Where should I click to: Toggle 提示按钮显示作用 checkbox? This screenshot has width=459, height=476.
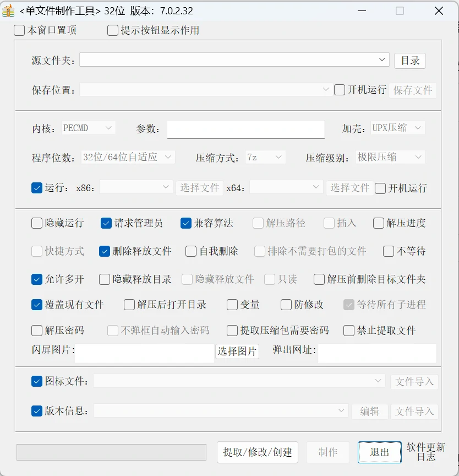[x=112, y=30]
